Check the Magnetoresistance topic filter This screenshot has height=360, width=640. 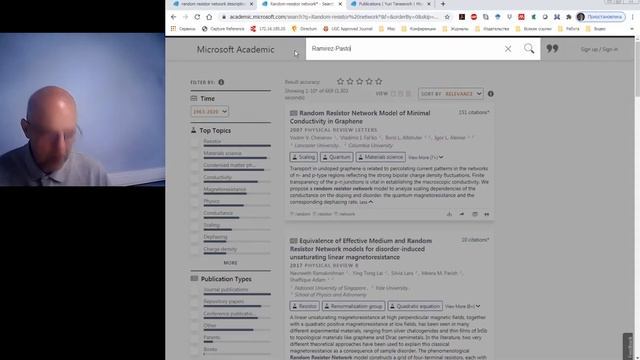point(195,191)
